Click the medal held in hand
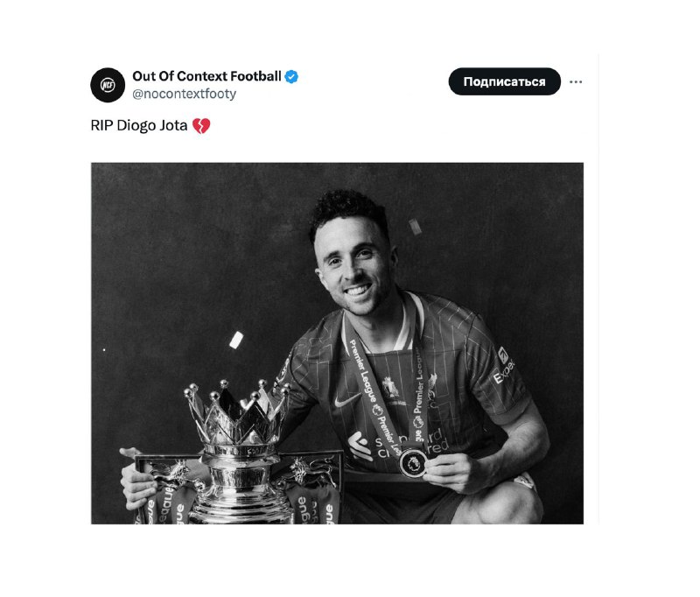The image size is (700, 597). 413,463
